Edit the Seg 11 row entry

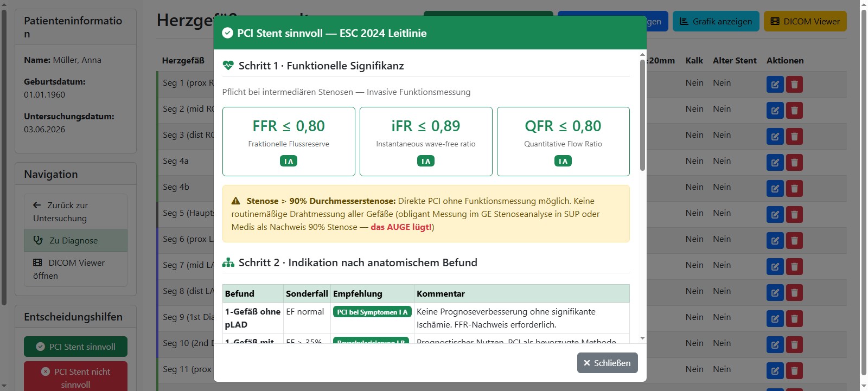[x=775, y=371]
